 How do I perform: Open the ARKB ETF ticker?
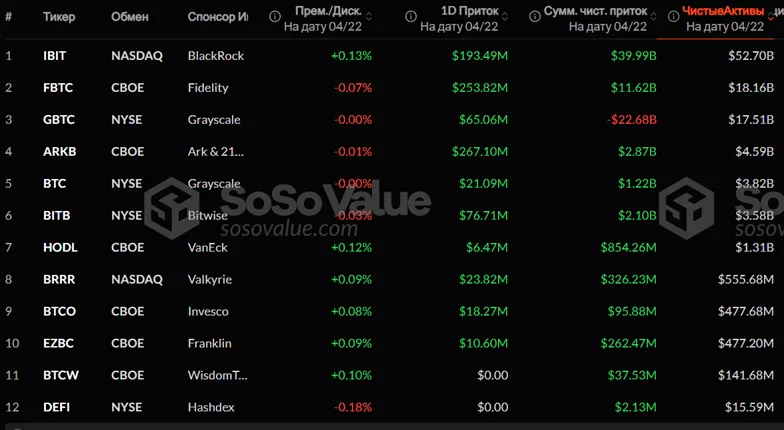(57, 152)
